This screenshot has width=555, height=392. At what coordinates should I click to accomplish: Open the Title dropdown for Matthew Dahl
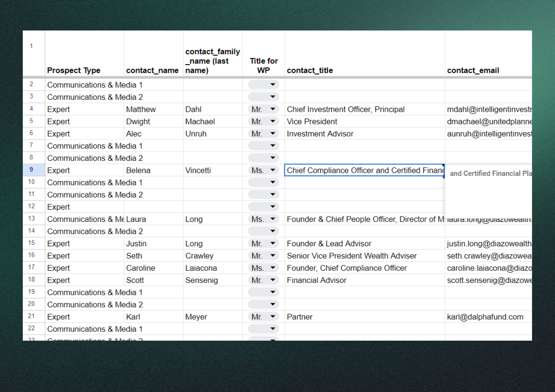[x=273, y=109]
